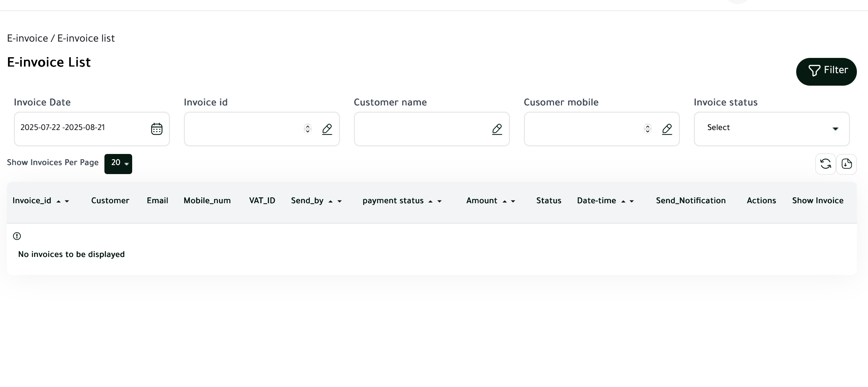The width and height of the screenshot is (868, 387).
Task: Click the pencil icon in Invoice id field
Action: (x=327, y=129)
